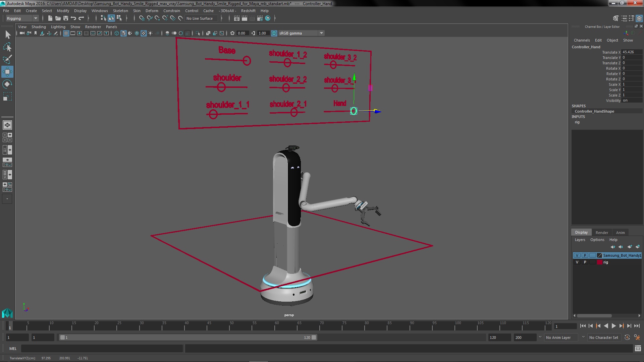This screenshot has width=644, height=362.
Task: Toggle visibility V of rig layer
Action: click(x=577, y=262)
